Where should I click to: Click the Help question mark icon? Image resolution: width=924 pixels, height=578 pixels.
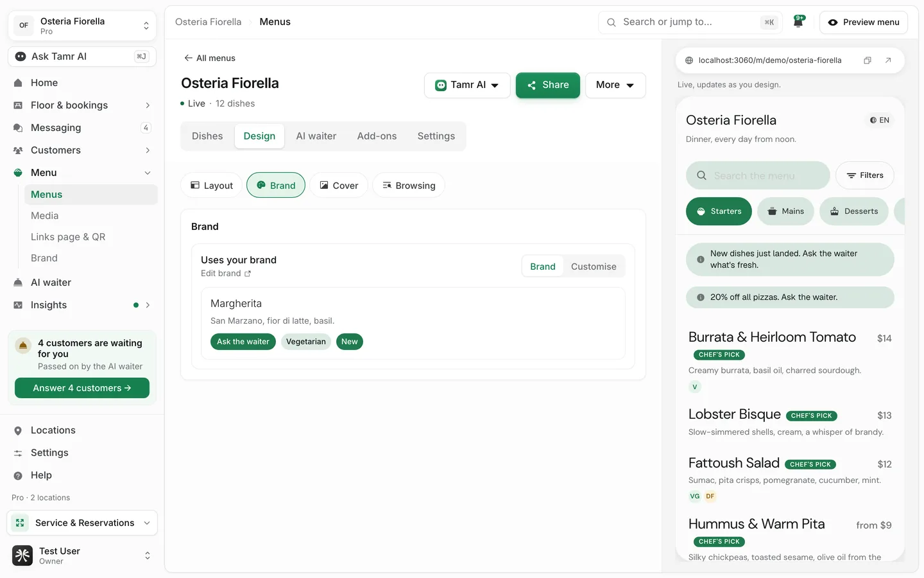tap(18, 475)
